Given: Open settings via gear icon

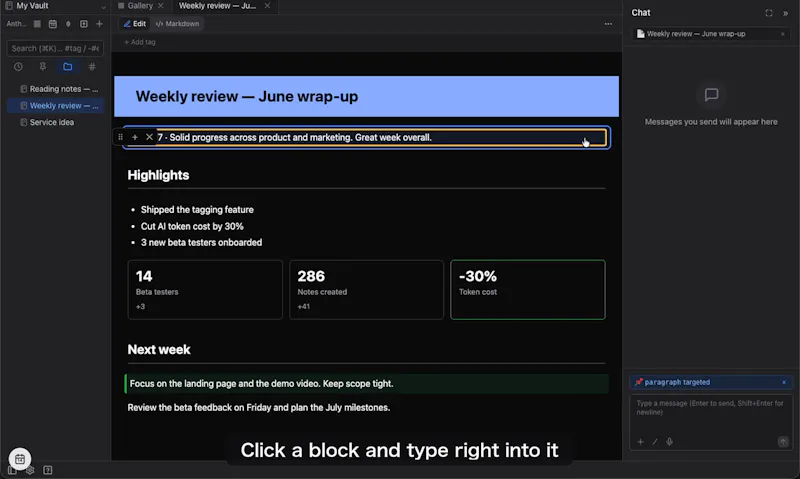Looking at the screenshot, I should 30,470.
